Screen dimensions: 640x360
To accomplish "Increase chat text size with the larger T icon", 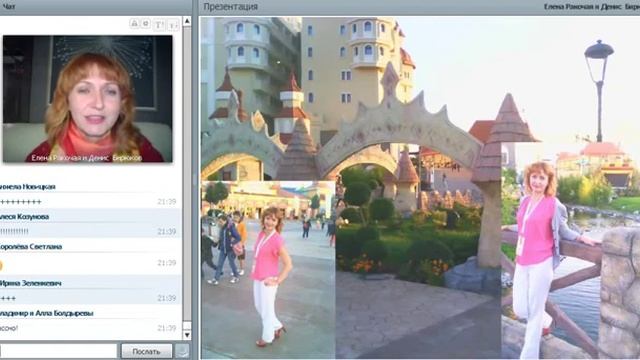I will coord(159,24).
